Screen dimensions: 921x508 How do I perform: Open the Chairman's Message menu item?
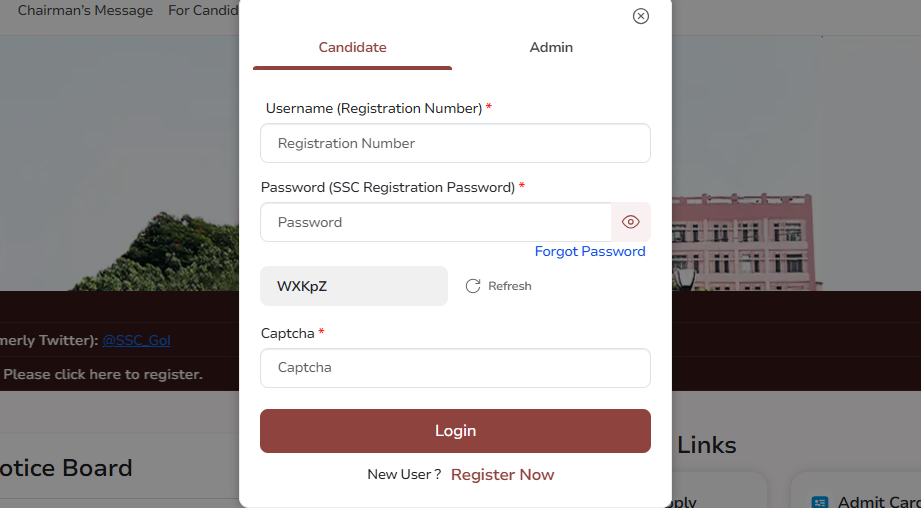click(85, 11)
